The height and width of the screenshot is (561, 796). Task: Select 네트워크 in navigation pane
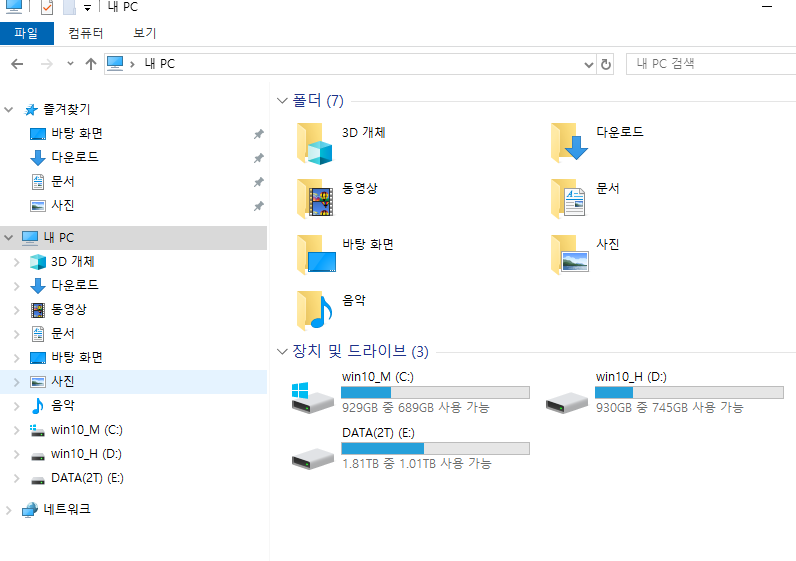pos(67,509)
